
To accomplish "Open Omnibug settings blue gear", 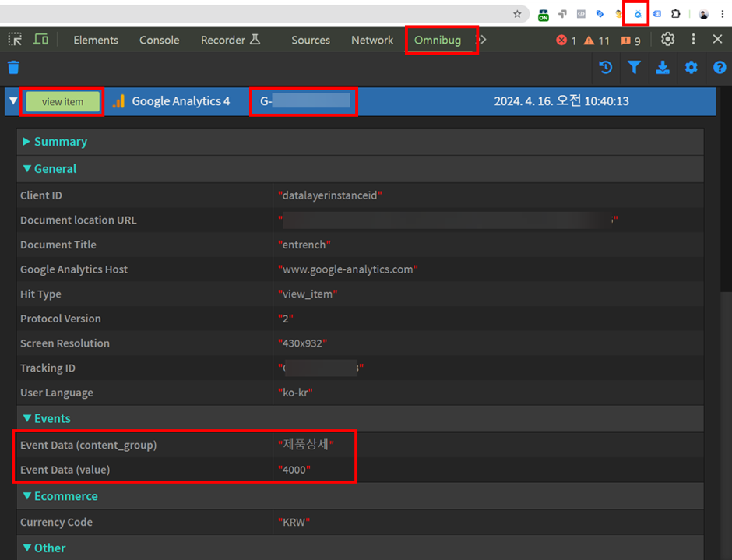I will tap(691, 68).
